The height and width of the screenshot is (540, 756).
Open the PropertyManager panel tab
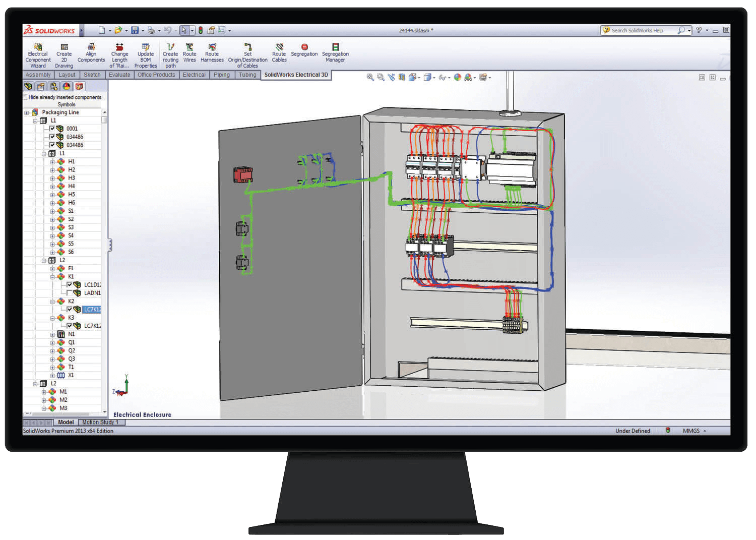(41, 86)
